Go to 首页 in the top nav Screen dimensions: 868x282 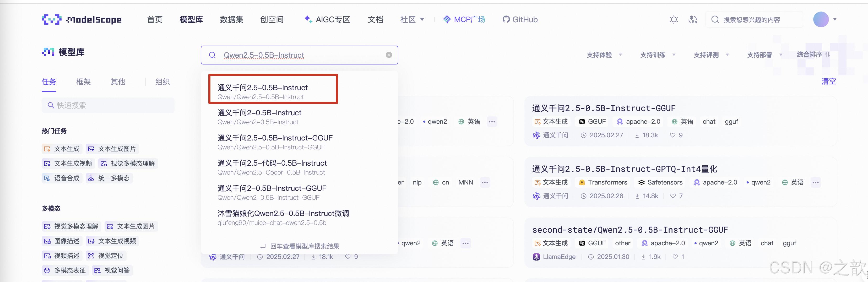(x=155, y=20)
